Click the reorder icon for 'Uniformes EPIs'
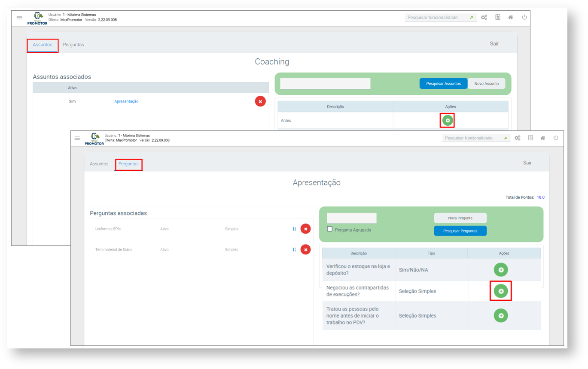 pyautogui.click(x=294, y=229)
